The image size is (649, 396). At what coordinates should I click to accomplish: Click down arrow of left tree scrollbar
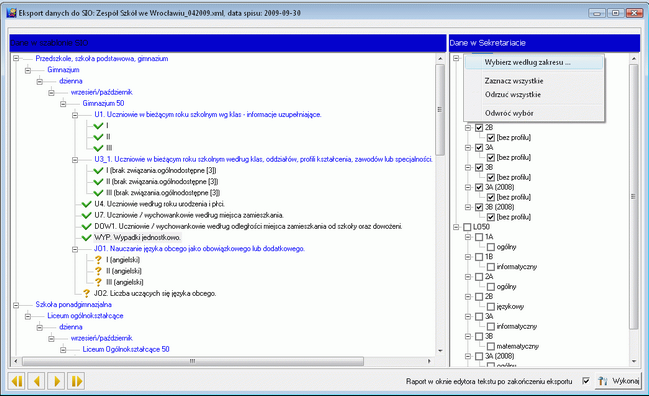pyautogui.click(x=440, y=350)
